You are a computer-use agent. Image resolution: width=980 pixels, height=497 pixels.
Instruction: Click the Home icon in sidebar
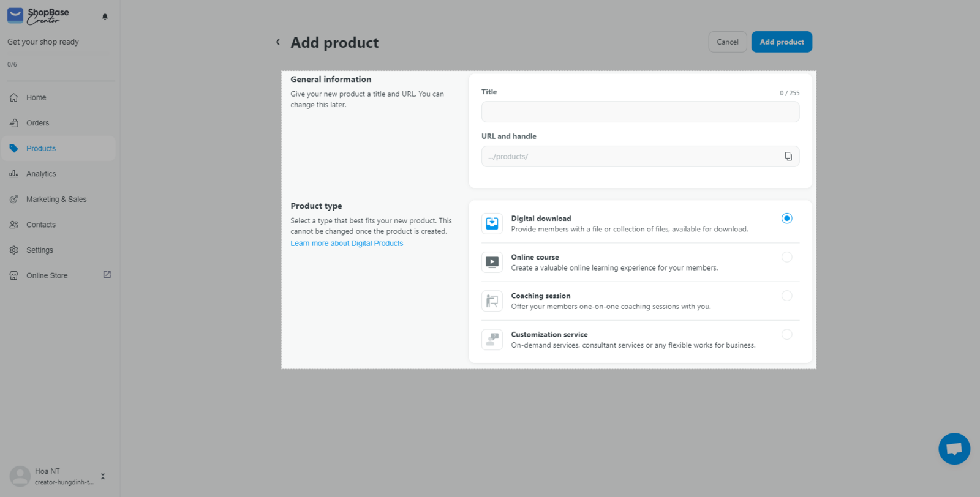[x=14, y=97]
